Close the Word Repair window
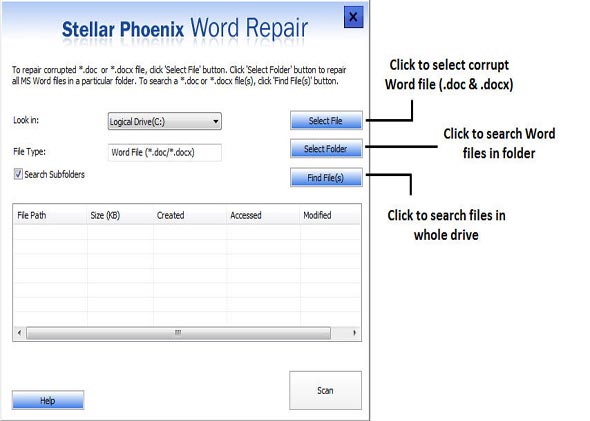 tap(353, 17)
